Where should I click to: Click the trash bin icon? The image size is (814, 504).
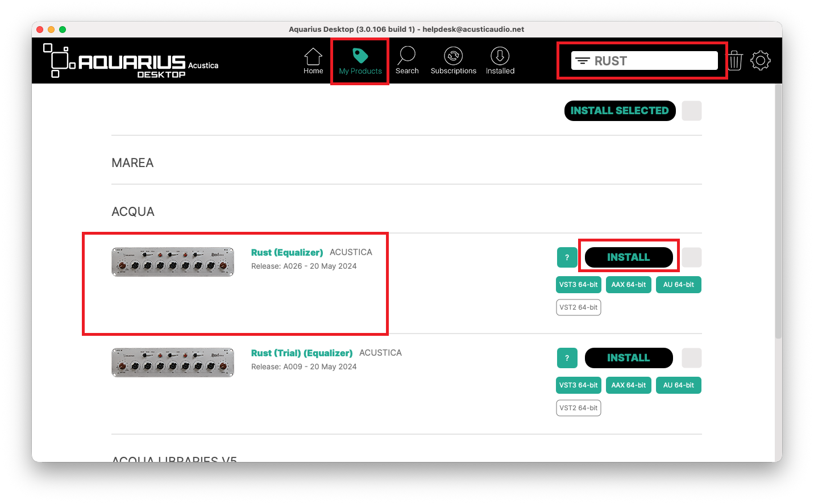pyautogui.click(x=735, y=60)
